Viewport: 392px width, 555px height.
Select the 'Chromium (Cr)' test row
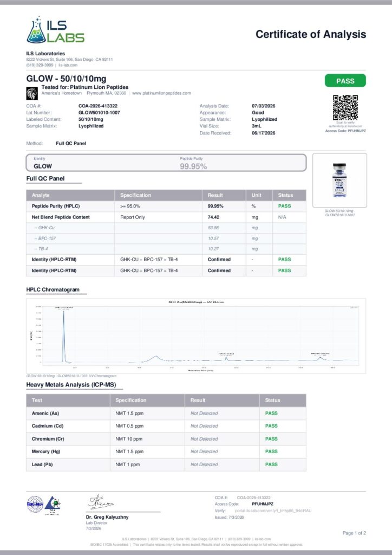click(166, 439)
